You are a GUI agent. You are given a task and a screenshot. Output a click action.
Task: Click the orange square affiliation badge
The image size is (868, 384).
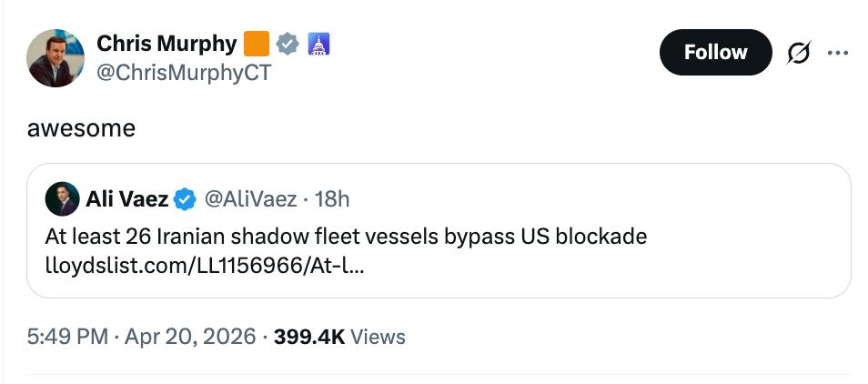(x=257, y=43)
